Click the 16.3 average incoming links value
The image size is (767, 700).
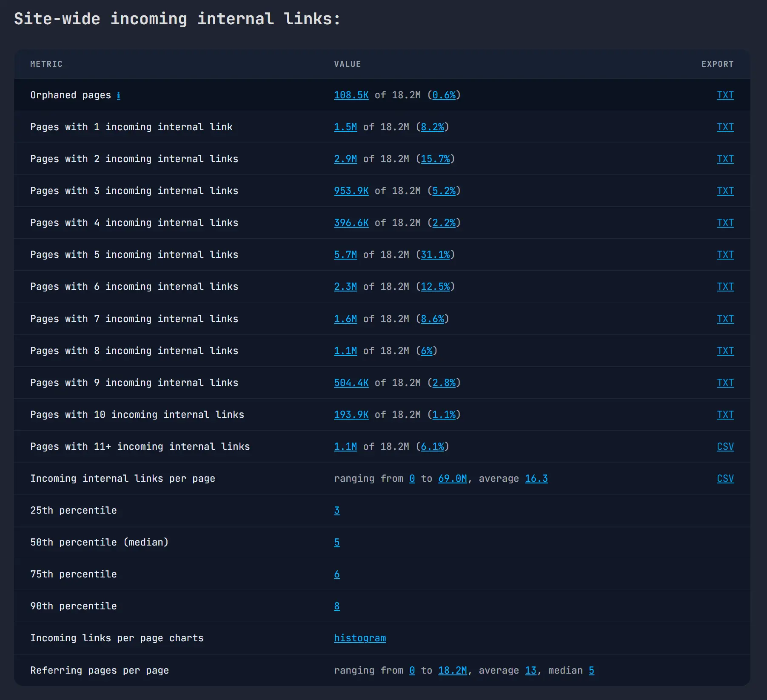536,478
